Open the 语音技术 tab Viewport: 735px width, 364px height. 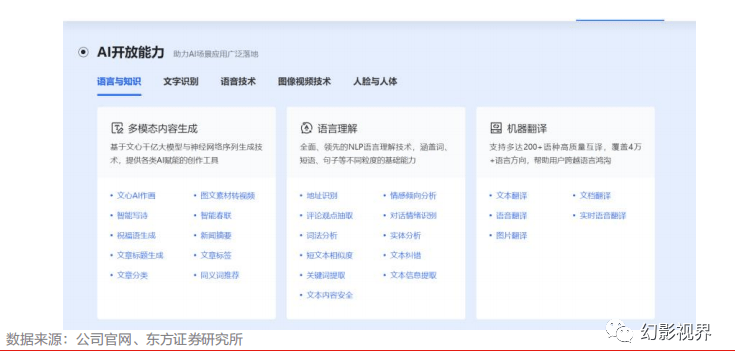[238, 81]
